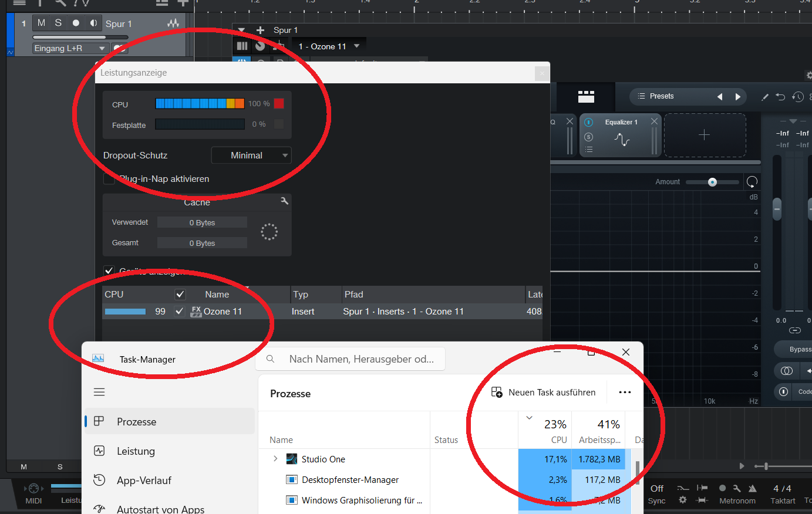Image resolution: width=812 pixels, height=514 pixels.
Task: Sort processes by the Arbeitsspeicher column
Action: coord(599,430)
